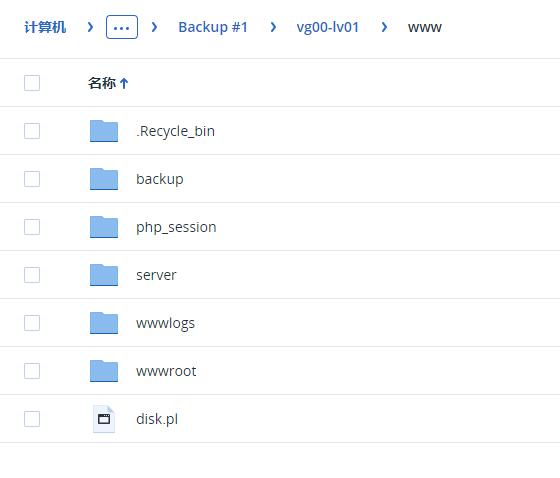
Task: Open the php_session folder icon
Action: click(104, 227)
